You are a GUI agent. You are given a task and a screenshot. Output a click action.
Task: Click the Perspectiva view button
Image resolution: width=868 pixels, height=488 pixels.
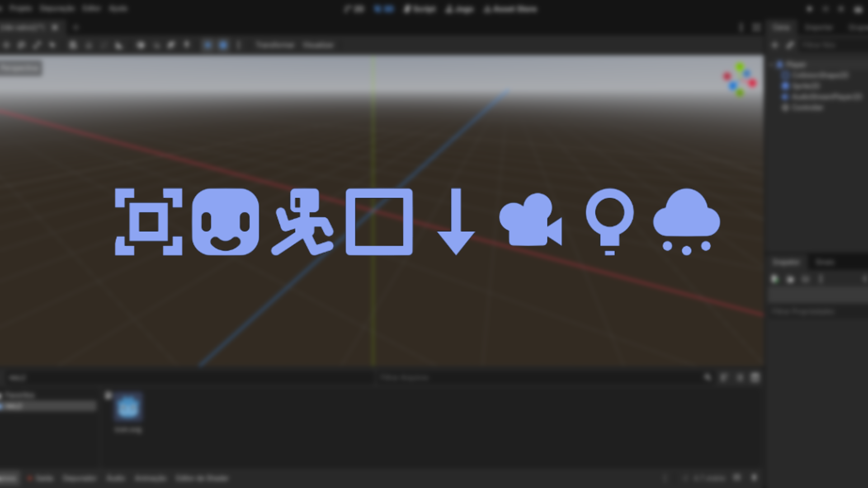coord(20,68)
